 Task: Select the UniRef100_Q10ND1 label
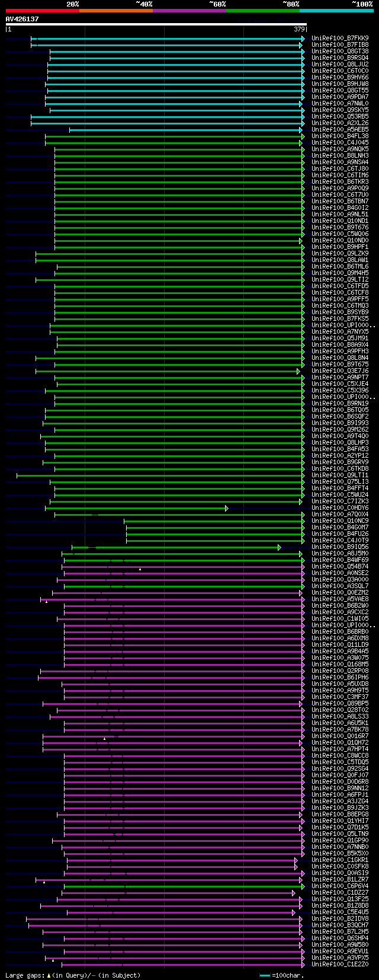coord(340,221)
